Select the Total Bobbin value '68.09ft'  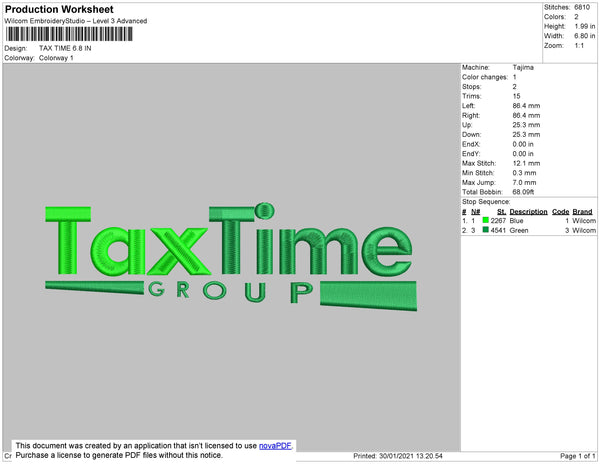click(523, 192)
